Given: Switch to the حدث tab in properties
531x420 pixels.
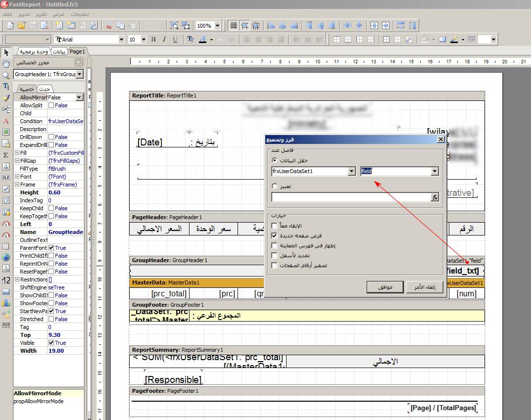Looking at the screenshot, I should coord(44,89).
